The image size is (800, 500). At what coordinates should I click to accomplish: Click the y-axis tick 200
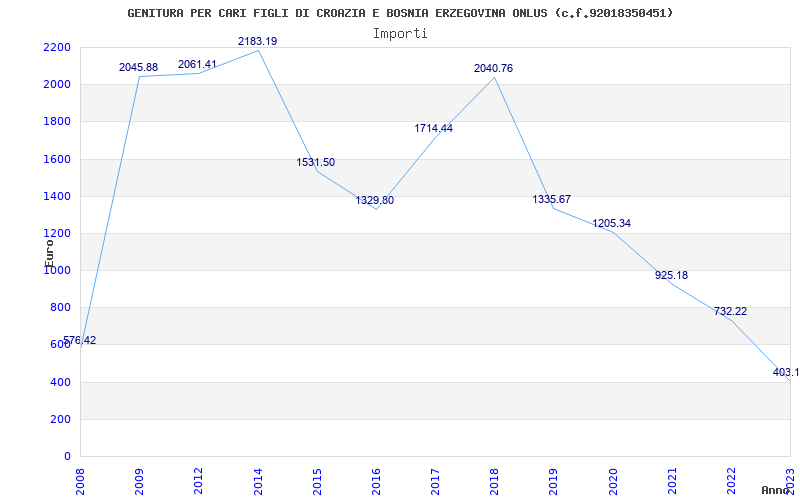pyautogui.click(x=60, y=419)
